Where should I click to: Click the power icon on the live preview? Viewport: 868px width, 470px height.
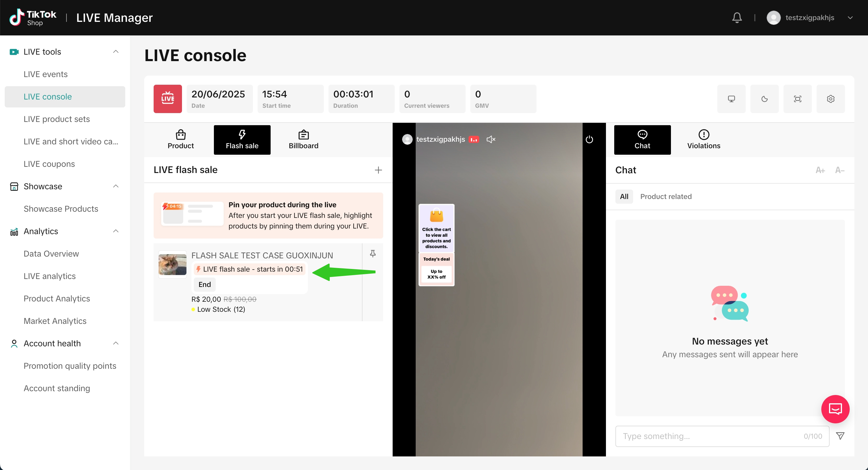[589, 139]
